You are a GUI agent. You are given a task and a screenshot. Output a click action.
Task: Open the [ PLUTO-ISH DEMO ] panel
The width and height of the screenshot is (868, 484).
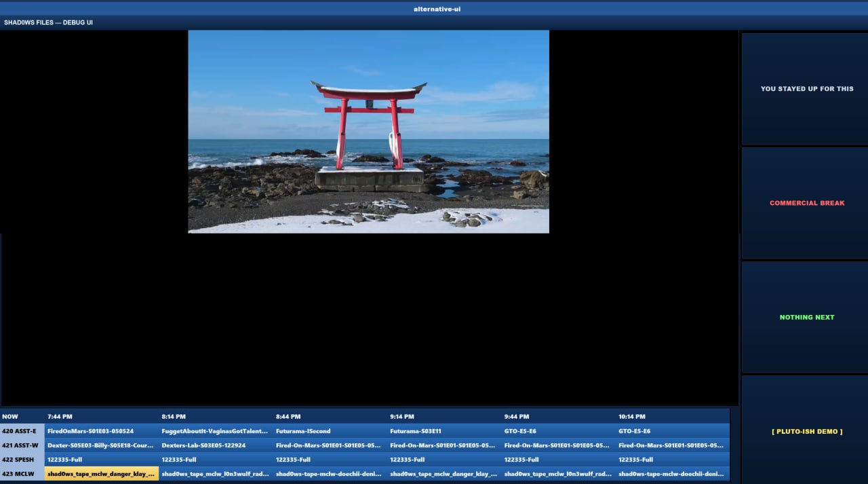(x=806, y=431)
